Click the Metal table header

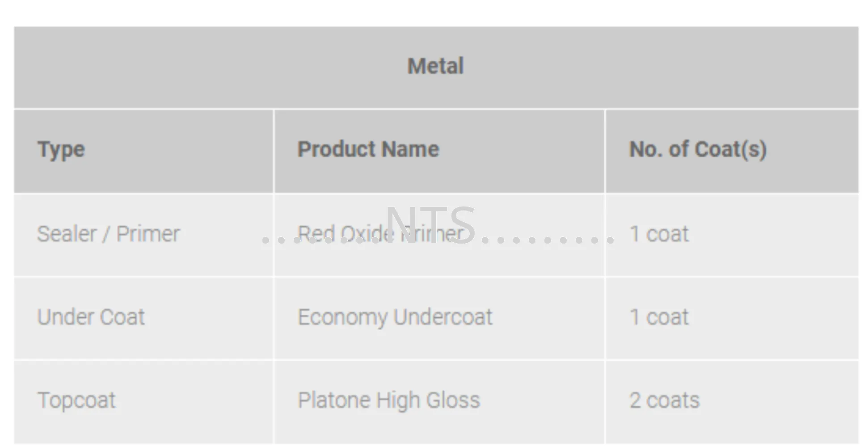[x=436, y=66]
